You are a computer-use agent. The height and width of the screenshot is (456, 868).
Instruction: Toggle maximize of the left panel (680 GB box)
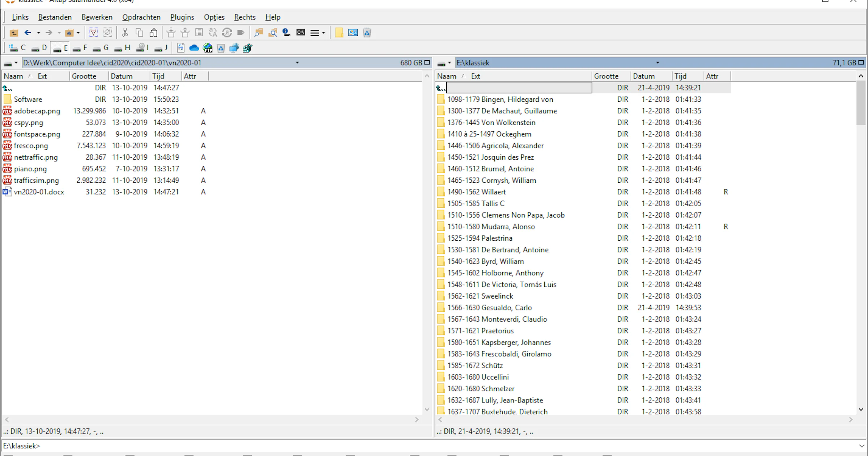(x=427, y=63)
